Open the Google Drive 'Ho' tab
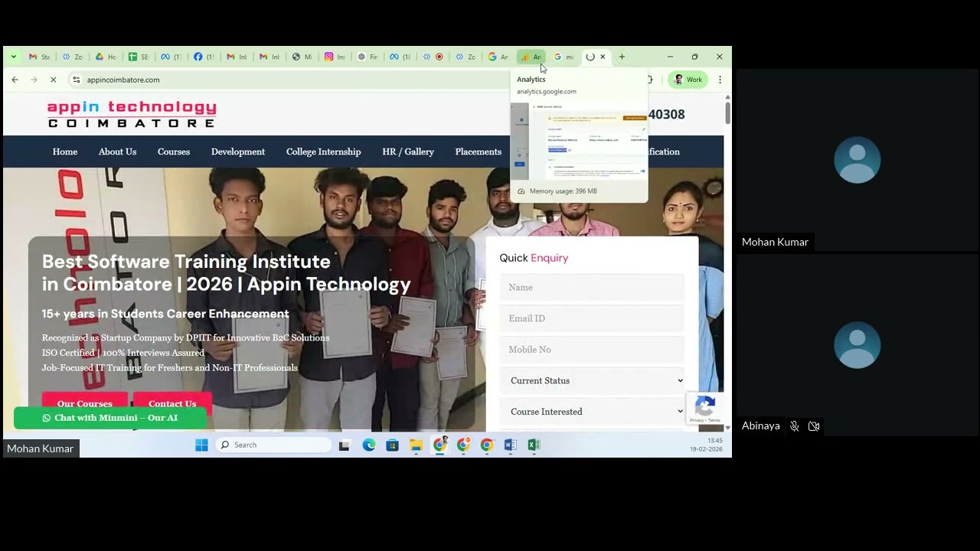980x551 pixels. (x=105, y=57)
